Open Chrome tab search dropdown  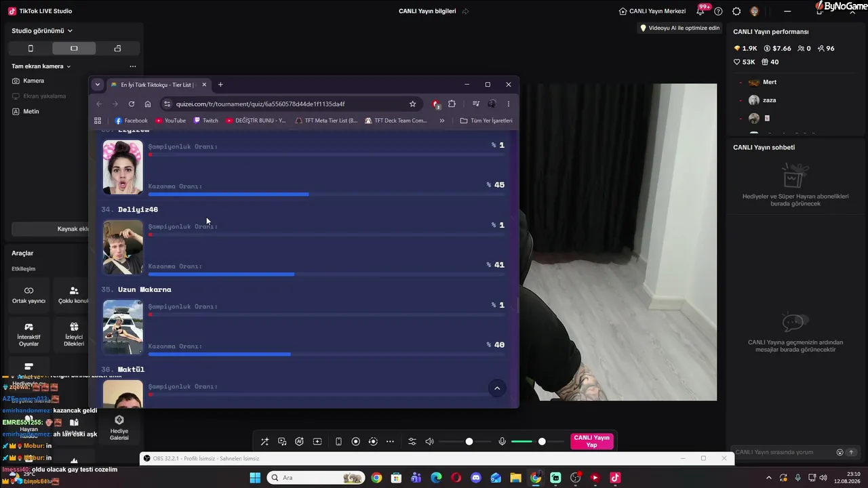[98, 85]
